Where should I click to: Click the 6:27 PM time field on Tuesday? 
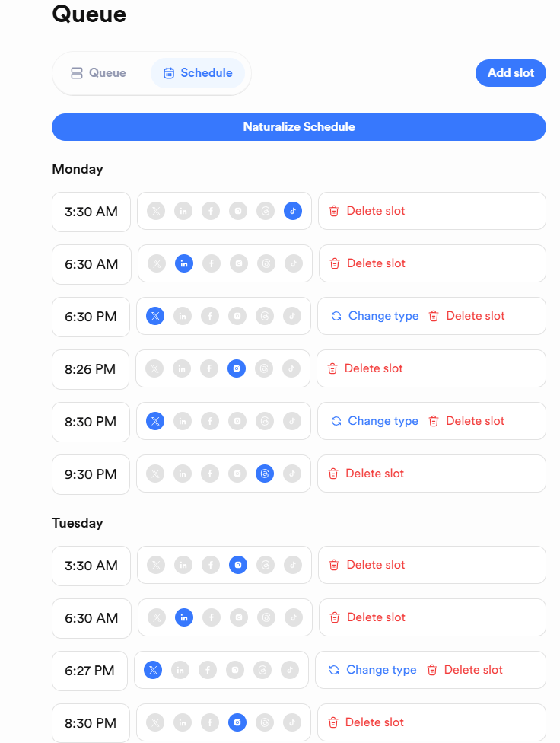tap(91, 670)
